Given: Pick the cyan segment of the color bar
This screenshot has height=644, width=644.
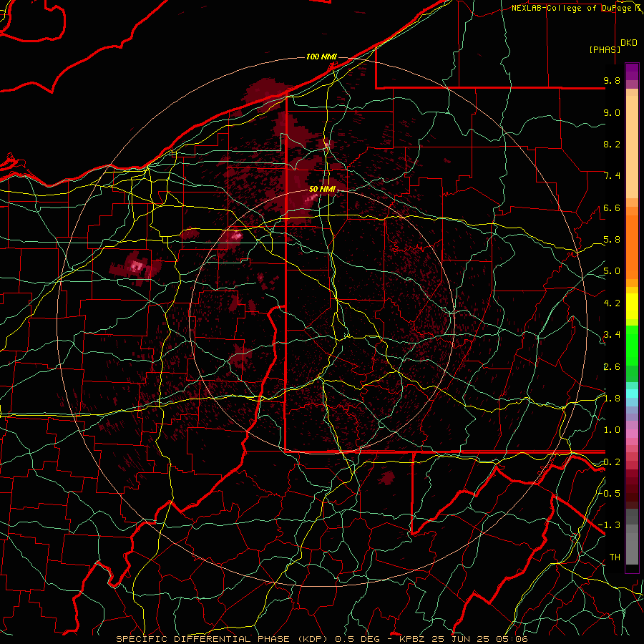Looking at the screenshot, I should (x=632, y=393).
